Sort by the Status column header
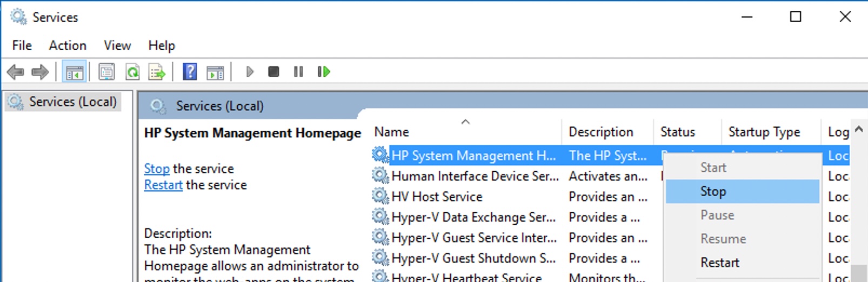The height and width of the screenshot is (282, 868). coord(687,132)
